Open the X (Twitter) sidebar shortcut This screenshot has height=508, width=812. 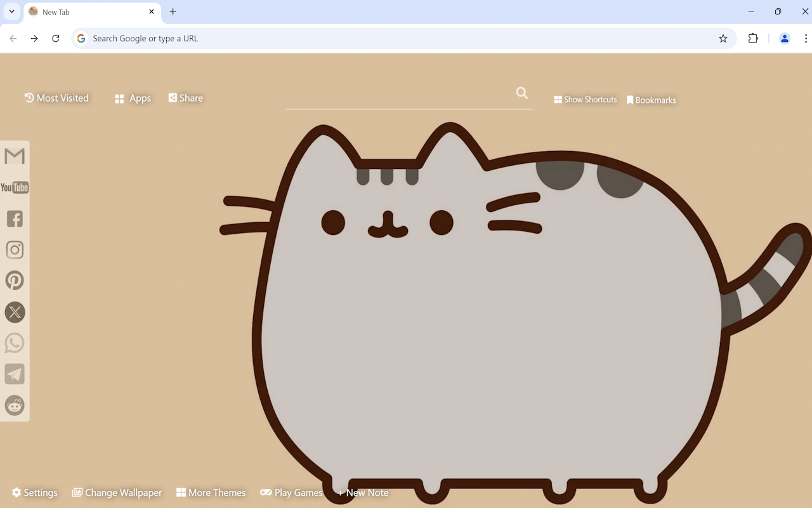tap(15, 312)
